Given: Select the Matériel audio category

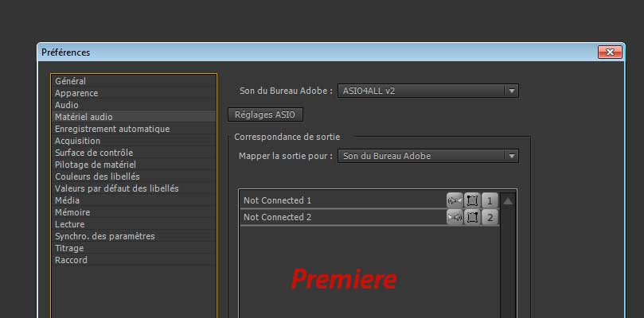Looking at the screenshot, I should [133, 117].
